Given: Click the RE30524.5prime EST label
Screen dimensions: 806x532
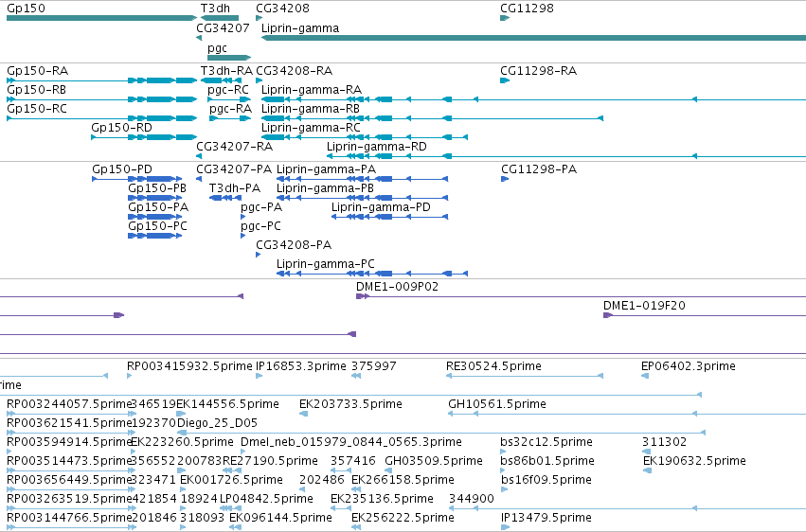Looking at the screenshot, I should [x=494, y=366].
